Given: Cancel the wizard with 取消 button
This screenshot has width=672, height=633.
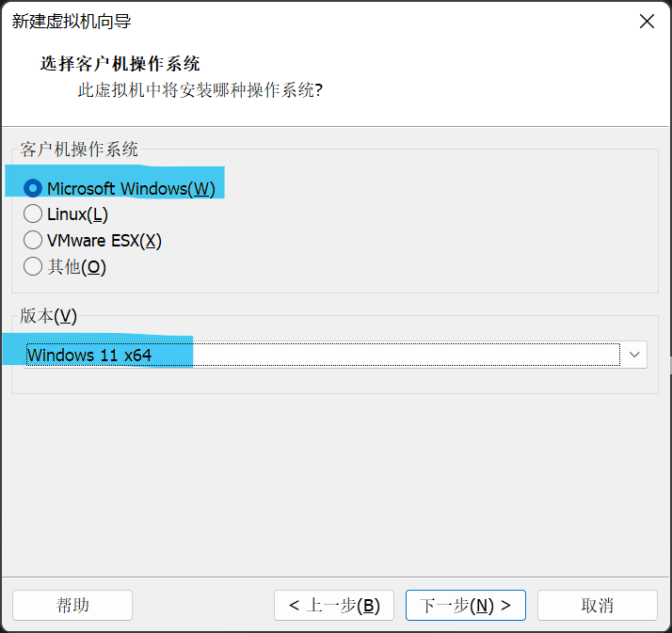Looking at the screenshot, I should coord(598,605).
